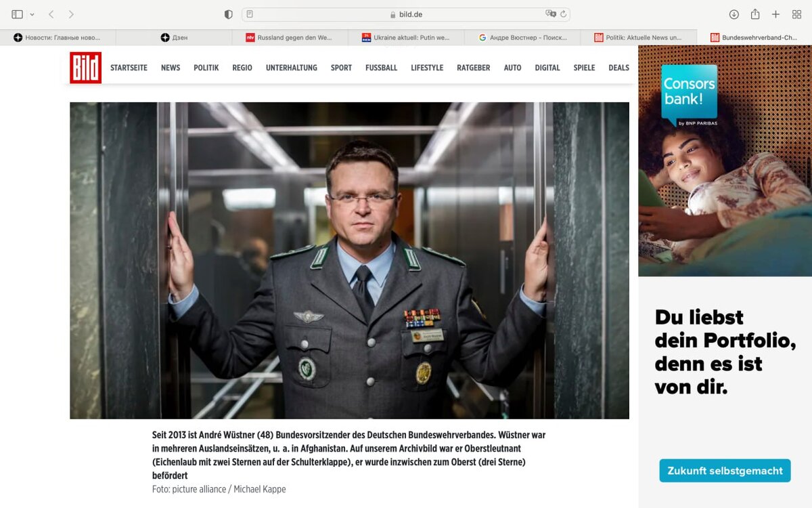This screenshot has height=508, width=812.
Task: Switch to the Андре Вюстнер - Поиск tab
Action: click(522, 37)
